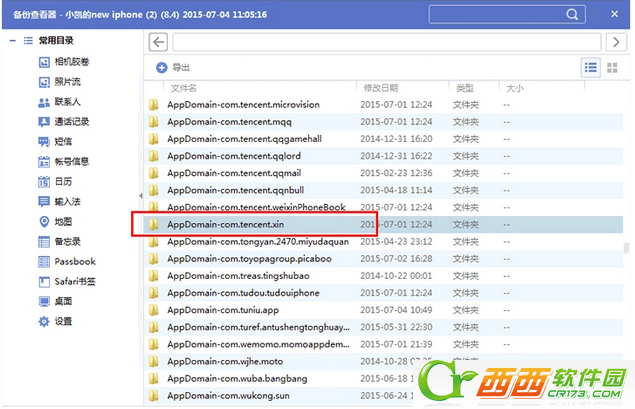This screenshot has height=409, width=635.
Task: Click the 导出 export plus icon
Action: (162, 68)
